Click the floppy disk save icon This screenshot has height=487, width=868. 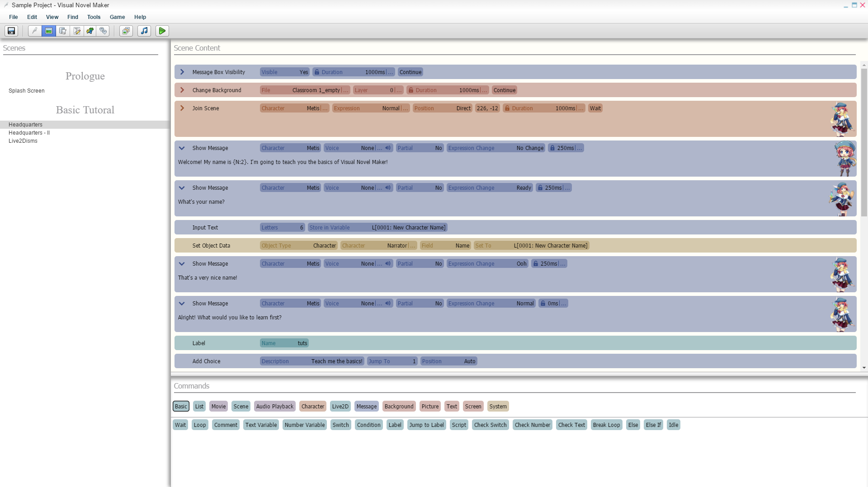(x=11, y=31)
